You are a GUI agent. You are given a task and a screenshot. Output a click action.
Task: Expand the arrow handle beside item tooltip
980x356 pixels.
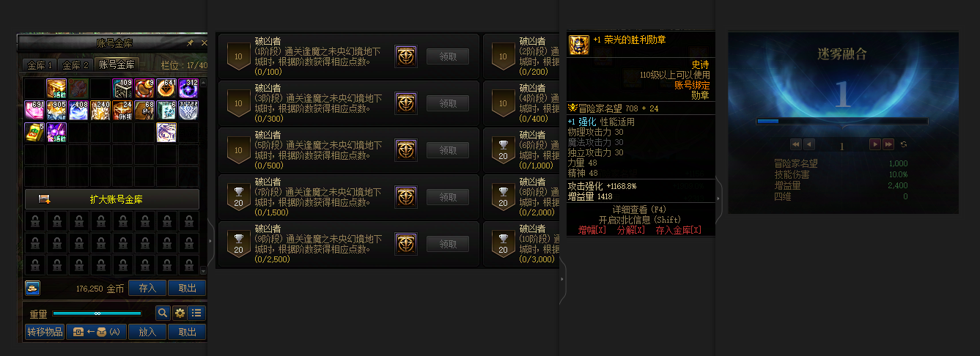click(x=718, y=198)
